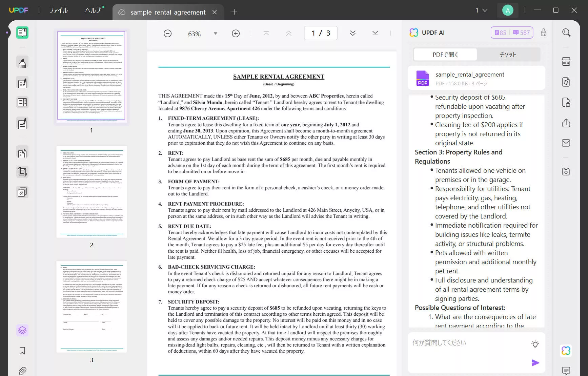Open the Form preparation tool

pyautogui.click(x=22, y=124)
